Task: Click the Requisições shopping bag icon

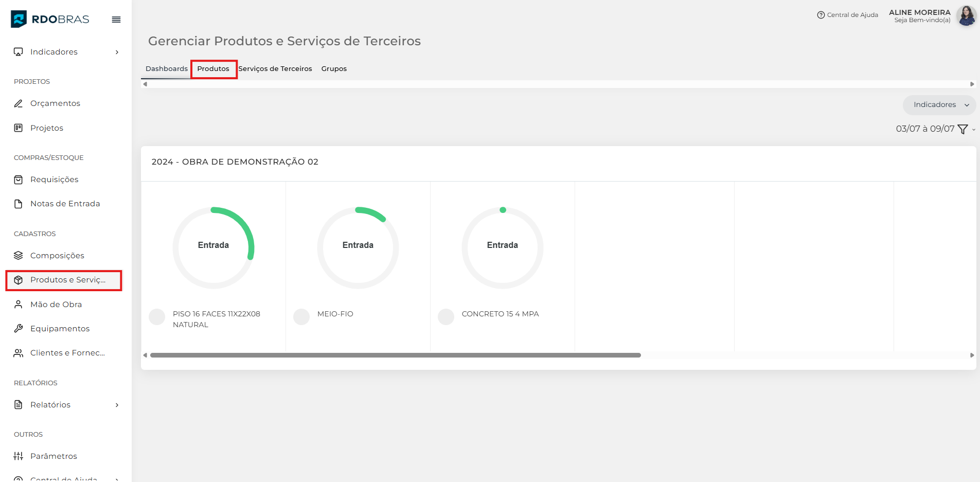Action: click(x=19, y=180)
